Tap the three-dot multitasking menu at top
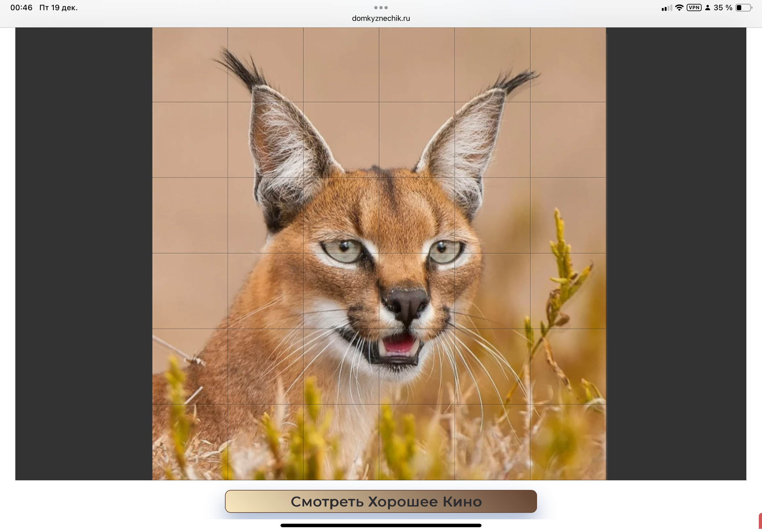 pyautogui.click(x=381, y=7)
